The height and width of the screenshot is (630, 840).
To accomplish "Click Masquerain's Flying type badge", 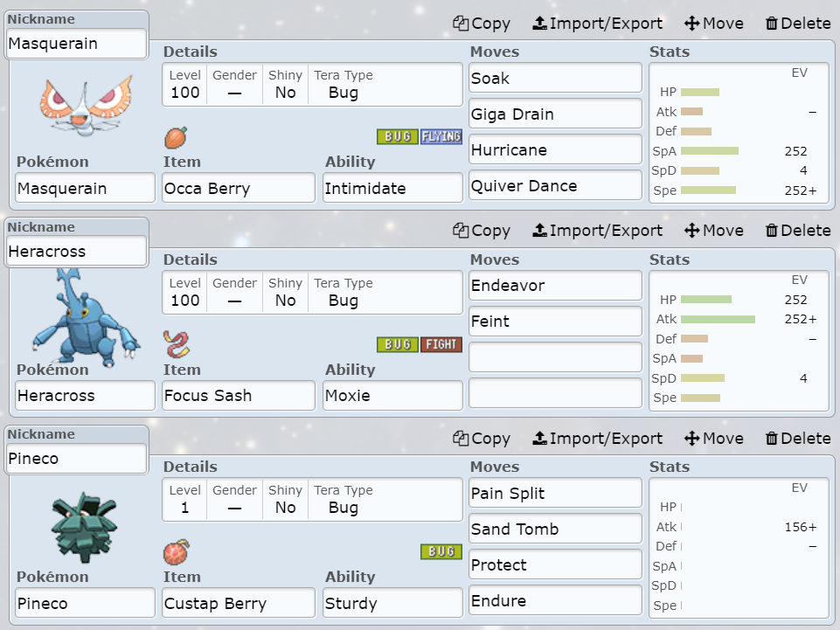I will tap(441, 136).
